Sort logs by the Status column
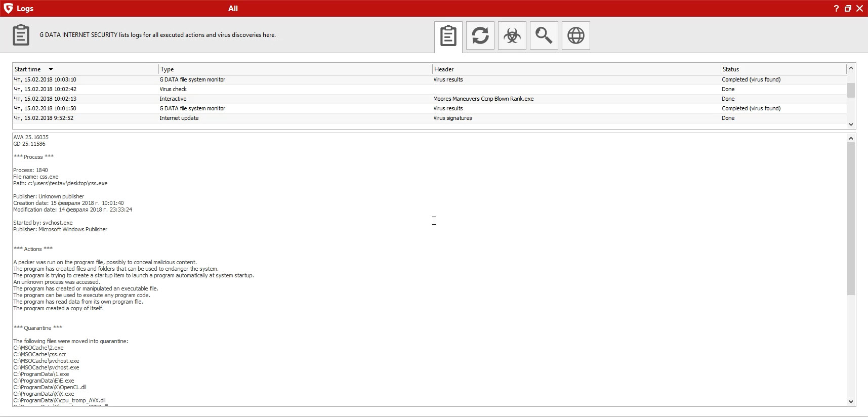Viewport: 868px width, 417px height. [x=783, y=69]
